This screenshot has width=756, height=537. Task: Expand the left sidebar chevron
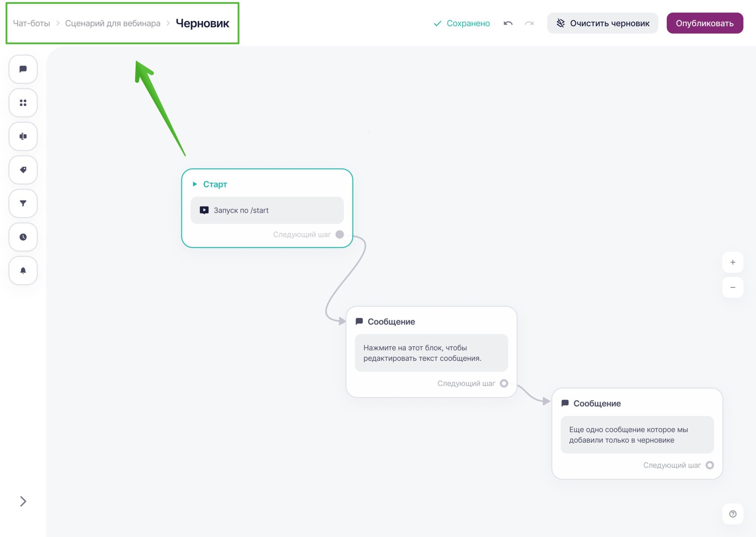[x=23, y=501]
